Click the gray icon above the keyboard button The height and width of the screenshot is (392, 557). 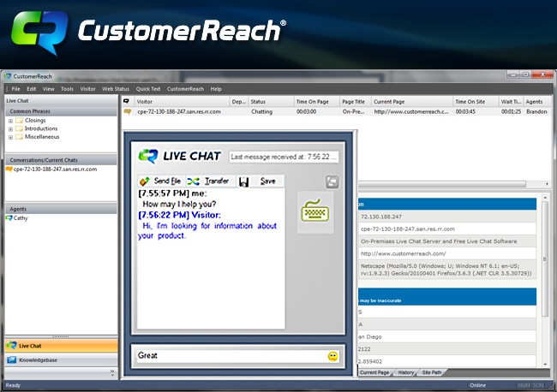click(332, 181)
